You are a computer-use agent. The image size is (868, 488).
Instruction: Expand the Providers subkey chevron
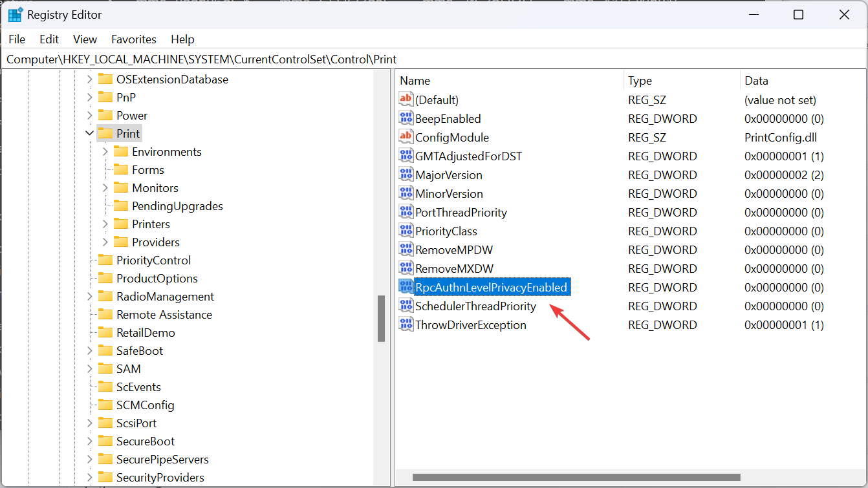coord(105,242)
